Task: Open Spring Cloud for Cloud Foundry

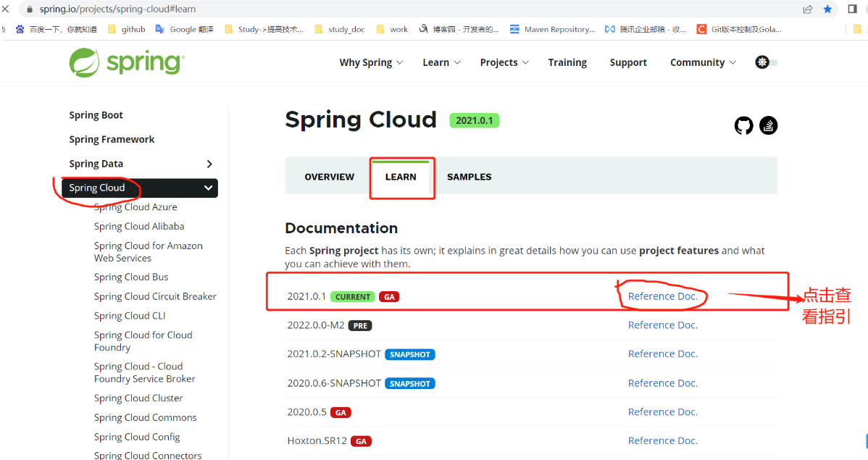Action: (143, 341)
